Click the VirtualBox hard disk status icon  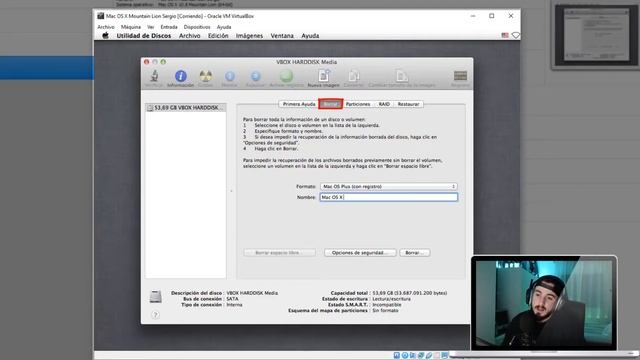pos(396,356)
